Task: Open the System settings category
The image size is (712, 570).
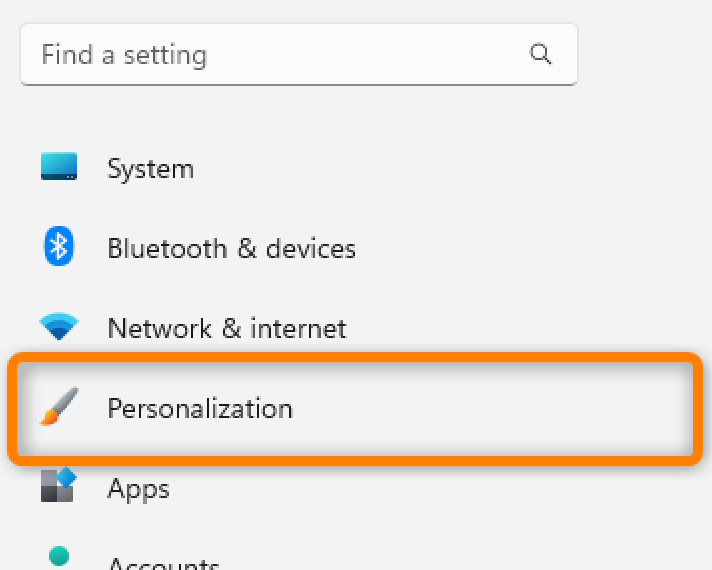Action: [x=150, y=168]
